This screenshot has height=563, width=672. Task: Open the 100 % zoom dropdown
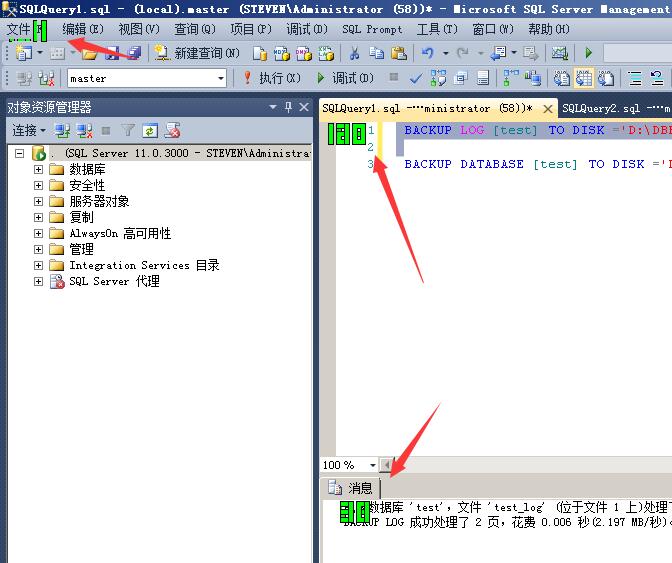click(372, 465)
